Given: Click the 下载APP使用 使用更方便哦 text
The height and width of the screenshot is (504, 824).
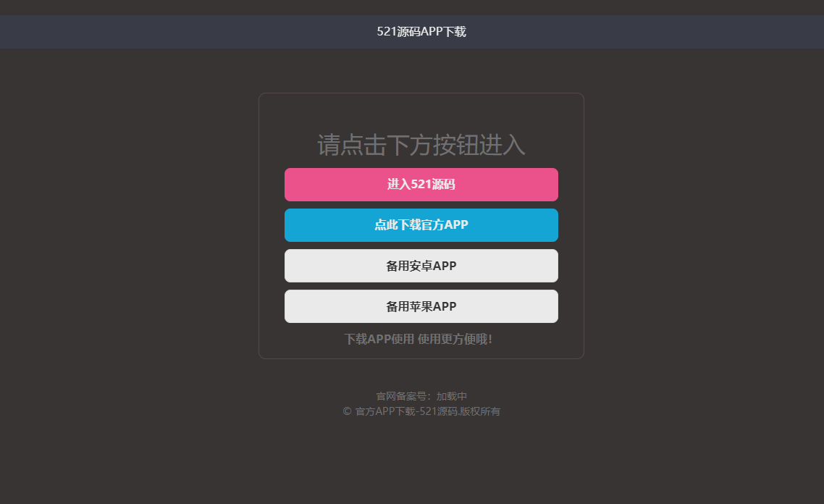Looking at the screenshot, I should click(x=418, y=339).
